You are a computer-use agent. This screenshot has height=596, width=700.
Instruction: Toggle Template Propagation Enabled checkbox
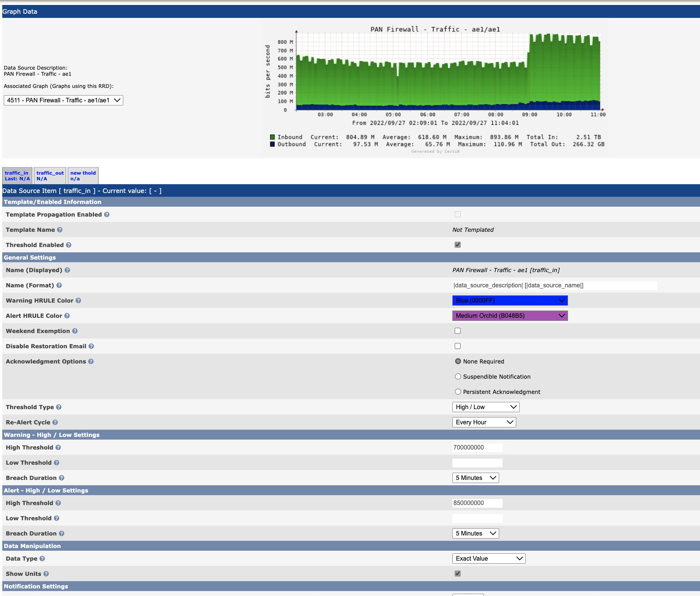coord(458,215)
